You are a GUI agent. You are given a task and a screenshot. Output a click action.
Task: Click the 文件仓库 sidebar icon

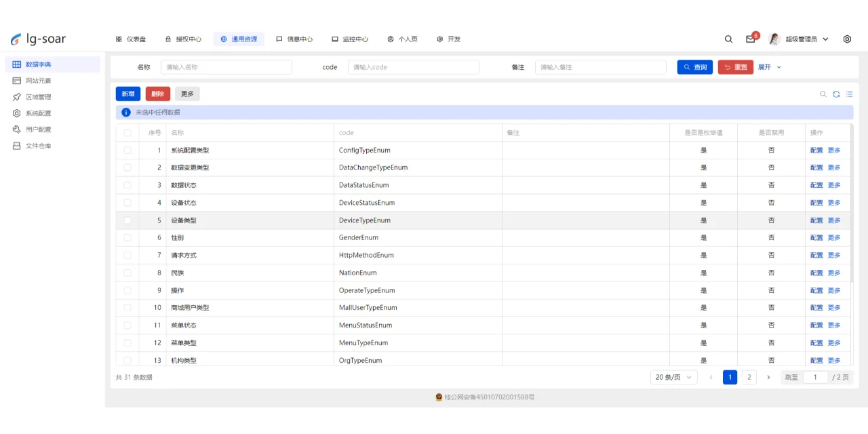tap(17, 146)
